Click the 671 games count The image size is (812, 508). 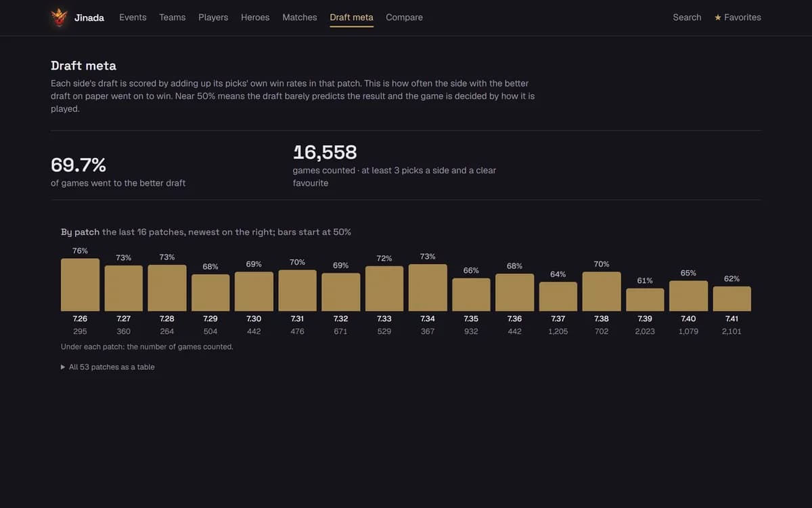(x=341, y=331)
